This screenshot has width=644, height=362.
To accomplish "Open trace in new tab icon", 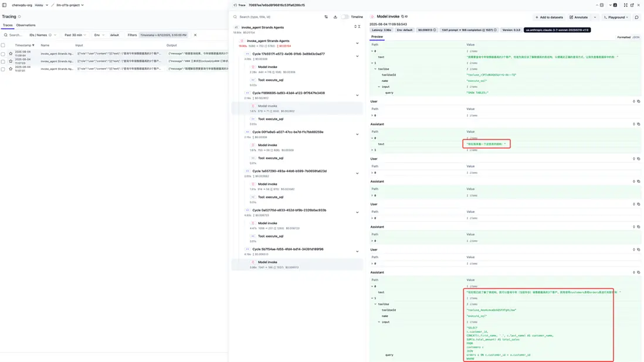I will coord(632,5).
